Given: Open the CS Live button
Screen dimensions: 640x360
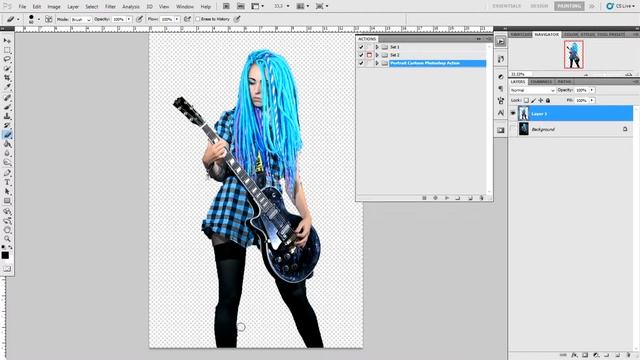Looking at the screenshot, I should [620, 6].
